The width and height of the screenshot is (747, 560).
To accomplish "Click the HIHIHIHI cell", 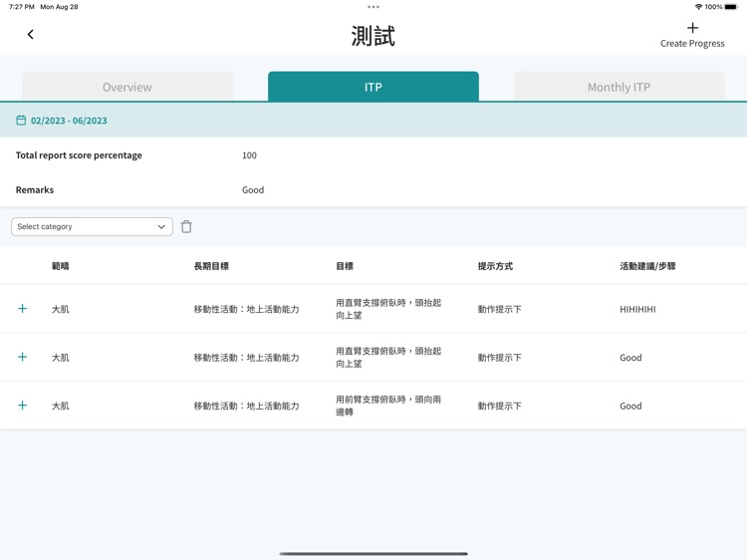I will coord(637,309).
